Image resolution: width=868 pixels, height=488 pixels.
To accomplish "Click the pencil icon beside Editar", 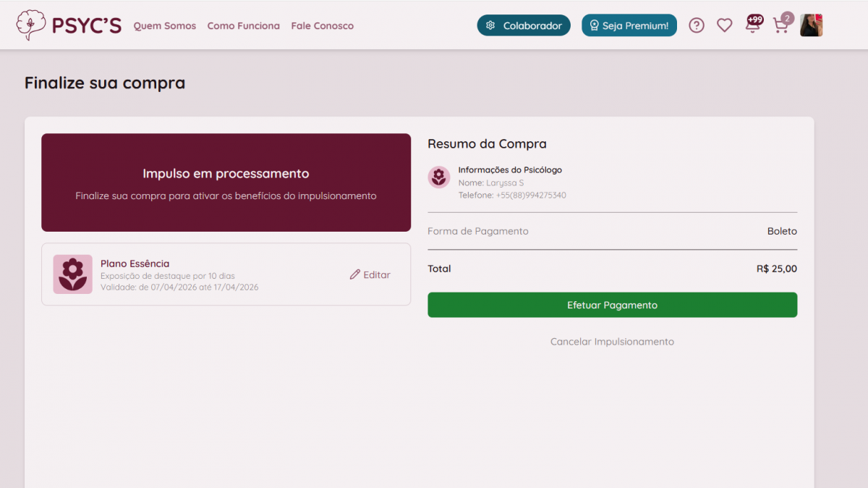I will click(x=354, y=275).
